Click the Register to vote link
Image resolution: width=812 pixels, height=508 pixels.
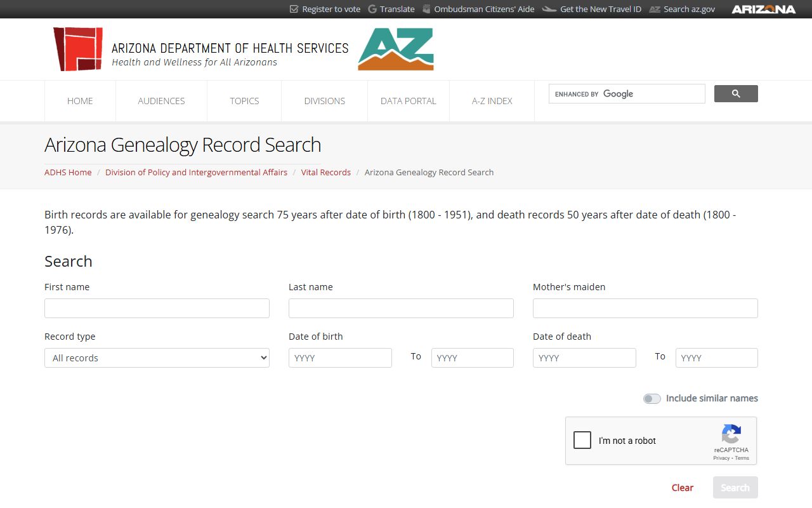331,9
